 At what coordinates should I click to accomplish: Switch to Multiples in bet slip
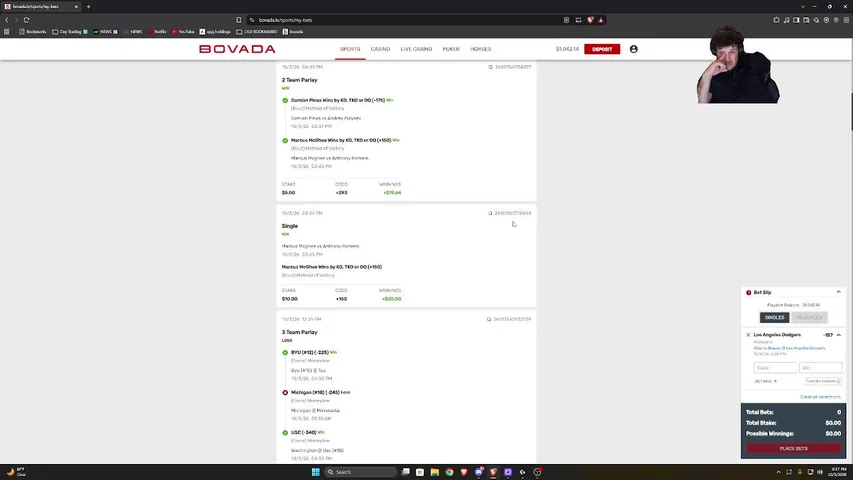tap(809, 317)
